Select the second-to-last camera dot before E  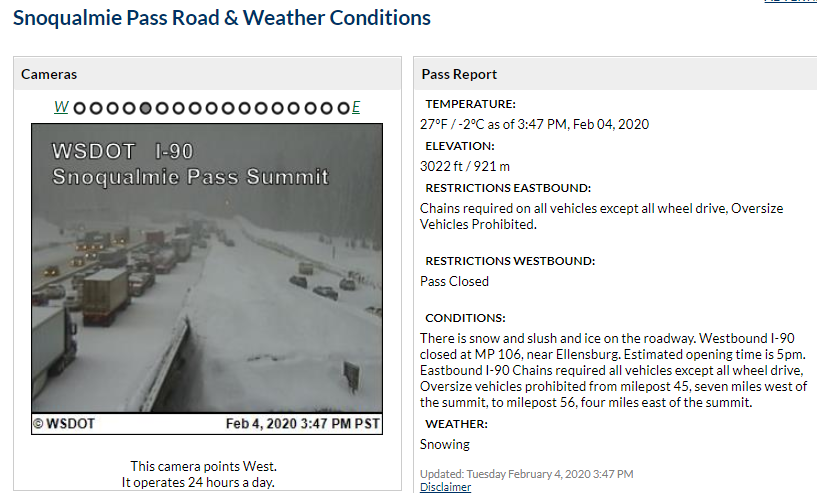[x=327, y=108]
